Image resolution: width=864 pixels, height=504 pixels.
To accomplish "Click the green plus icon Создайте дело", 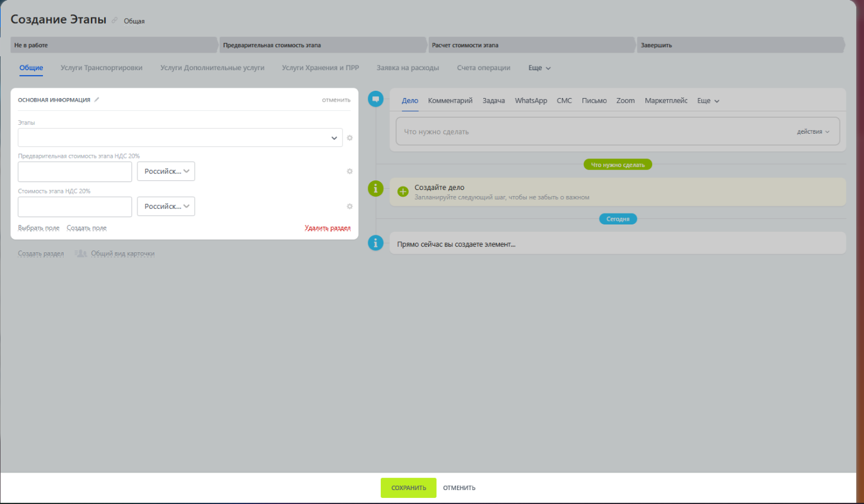I will (x=403, y=192).
